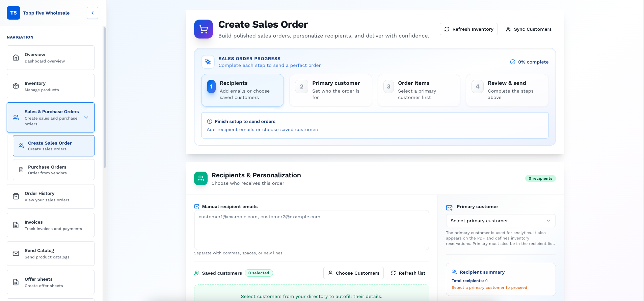644x301 pixels.
Task: Click the shopping cart icon beside Create Sales Order
Action: tap(204, 29)
